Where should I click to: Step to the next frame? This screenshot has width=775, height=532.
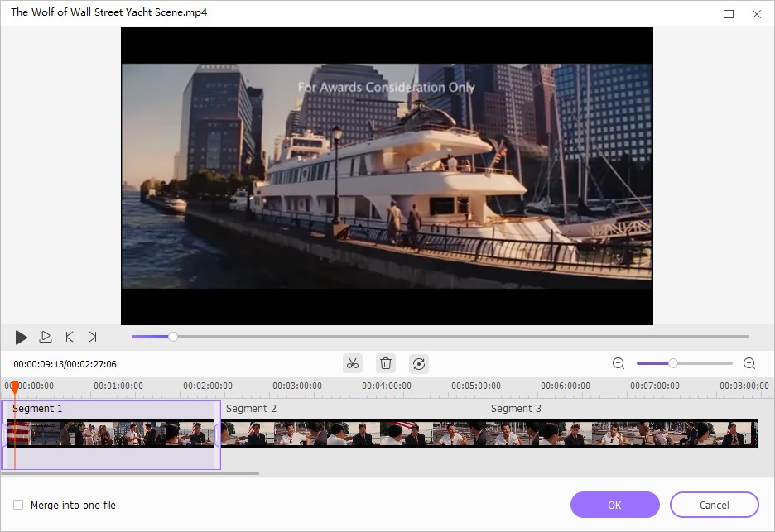93,337
